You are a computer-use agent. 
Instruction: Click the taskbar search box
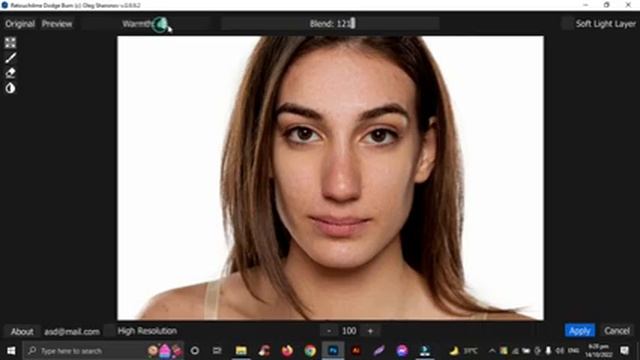tap(104, 351)
